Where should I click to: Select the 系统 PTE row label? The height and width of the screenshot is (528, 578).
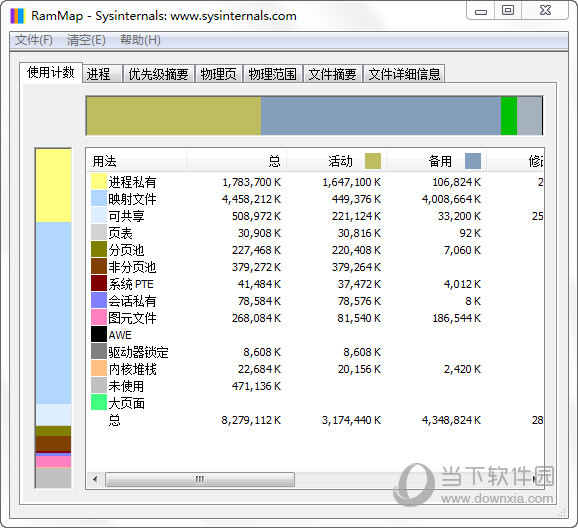click(131, 284)
